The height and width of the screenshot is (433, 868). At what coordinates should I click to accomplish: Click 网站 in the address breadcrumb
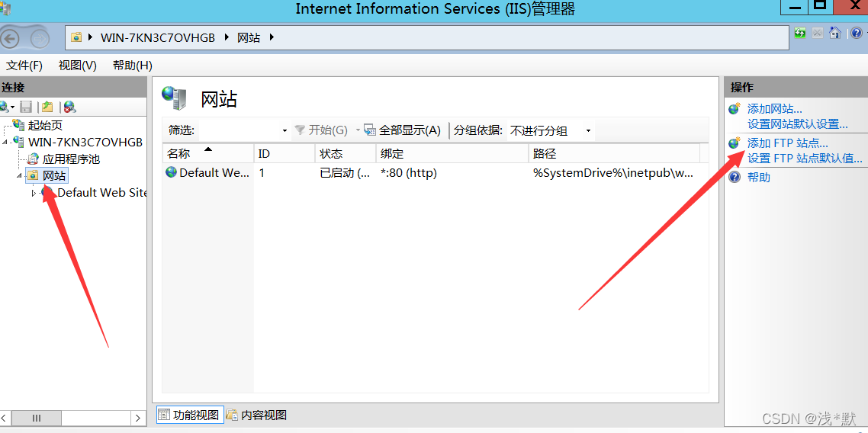[249, 37]
